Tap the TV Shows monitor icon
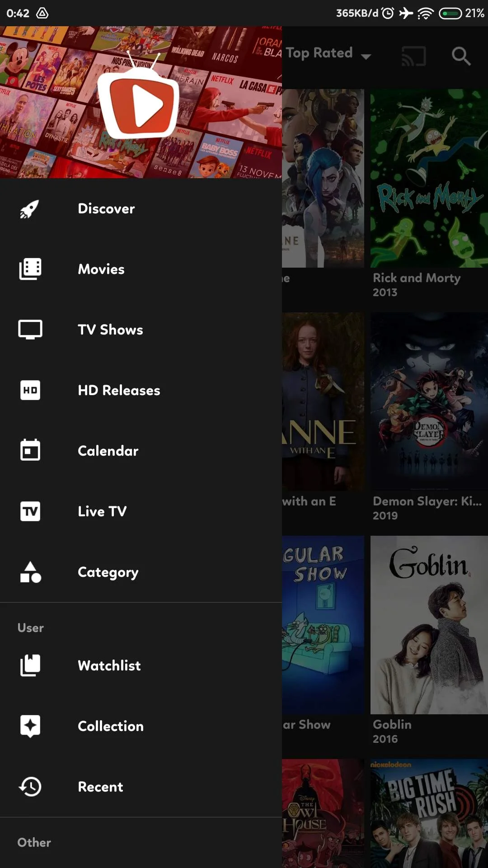Screen dimensions: 488x868 coord(30,330)
